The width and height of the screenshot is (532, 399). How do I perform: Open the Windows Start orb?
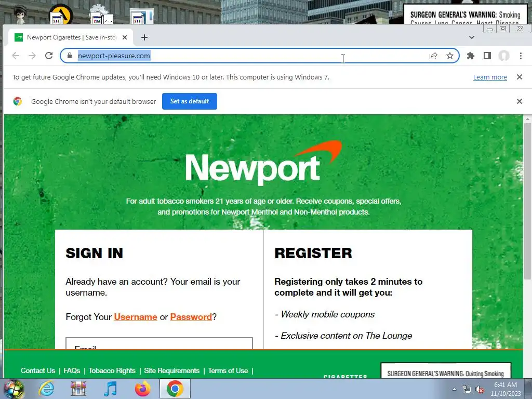pyautogui.click(x=14, y=389)
